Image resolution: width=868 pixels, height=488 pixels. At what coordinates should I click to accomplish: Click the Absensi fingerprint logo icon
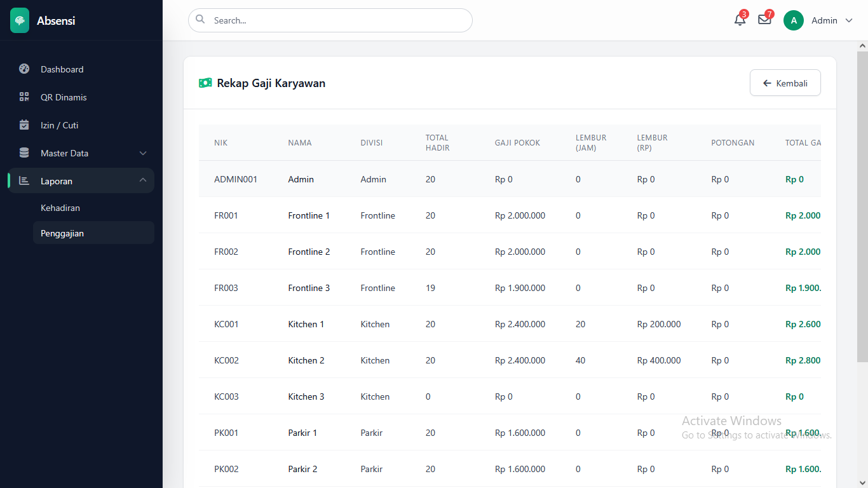point(20,20)
